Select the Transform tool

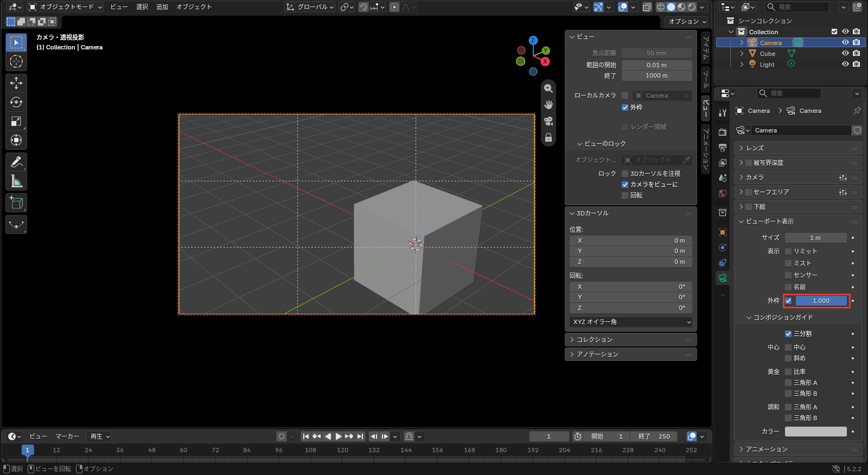point(16,140)
